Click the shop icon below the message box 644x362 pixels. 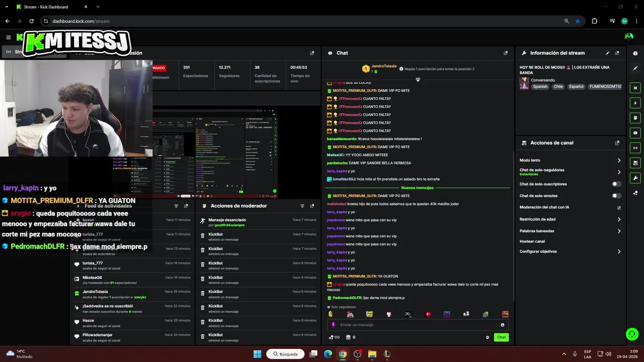click(347, 337)
